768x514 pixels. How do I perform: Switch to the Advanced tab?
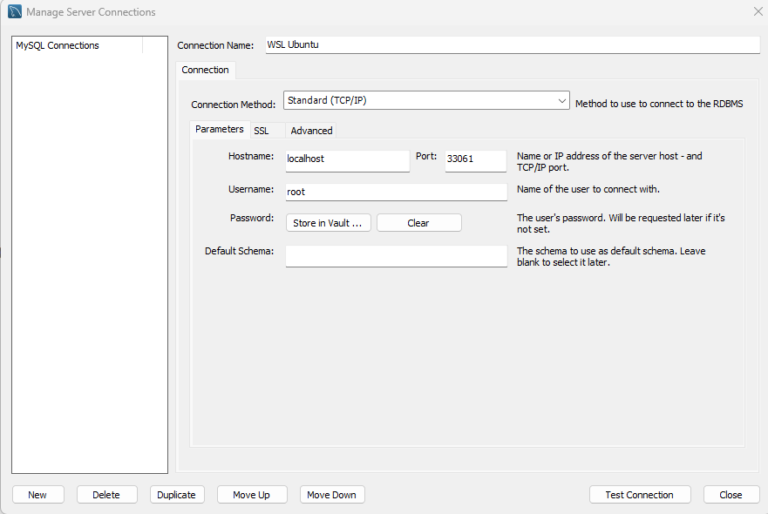[x=311, y=130]
